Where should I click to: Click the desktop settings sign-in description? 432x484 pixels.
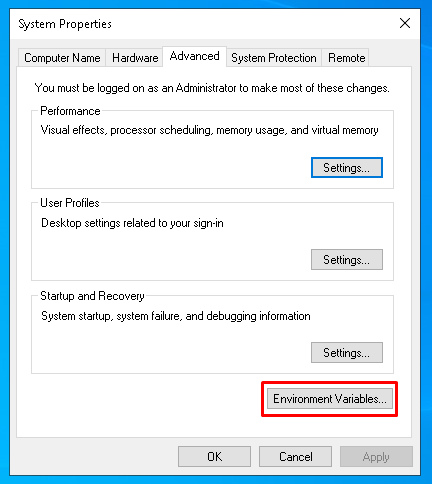pos(132,223)
